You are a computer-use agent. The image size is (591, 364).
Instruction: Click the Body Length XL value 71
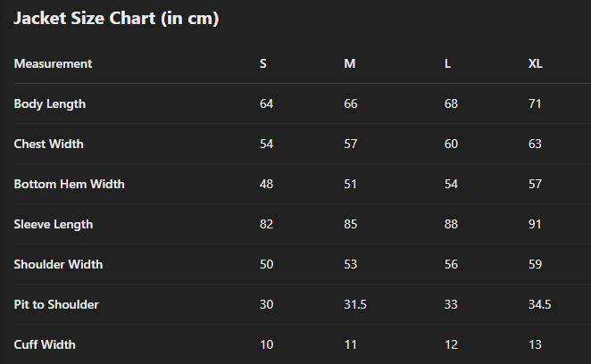535,103
